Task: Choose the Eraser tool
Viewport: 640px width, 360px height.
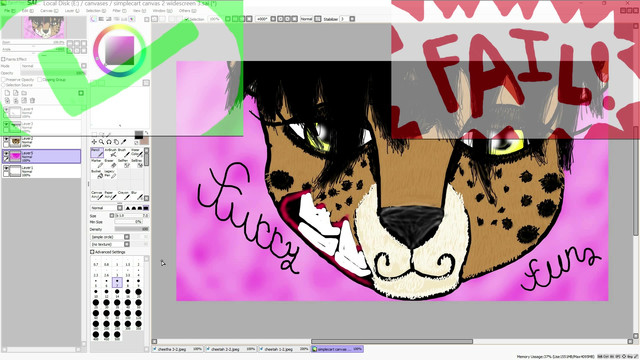Action: tap(111, 163)
